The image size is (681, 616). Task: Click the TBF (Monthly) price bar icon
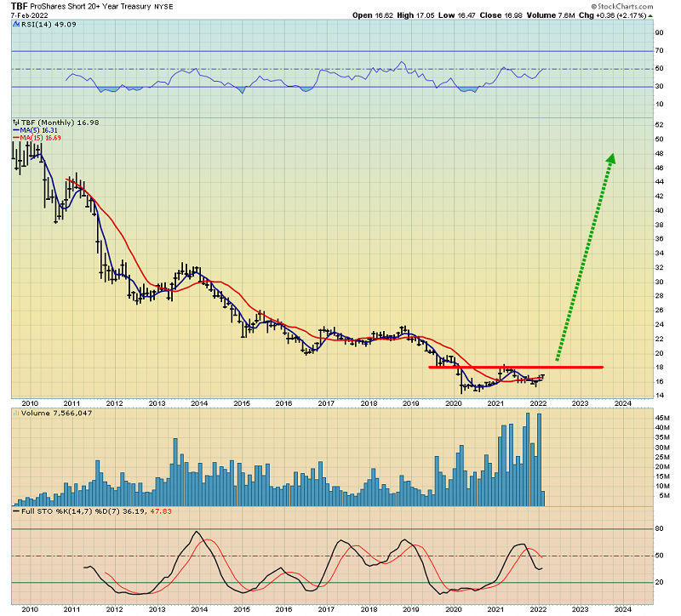pyautogui.click(x=14, y=123)
